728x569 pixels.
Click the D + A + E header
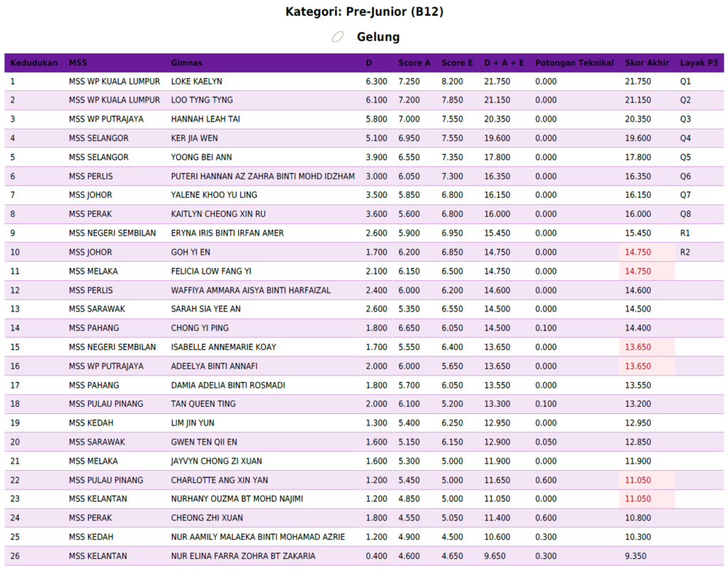pos(504,63)
